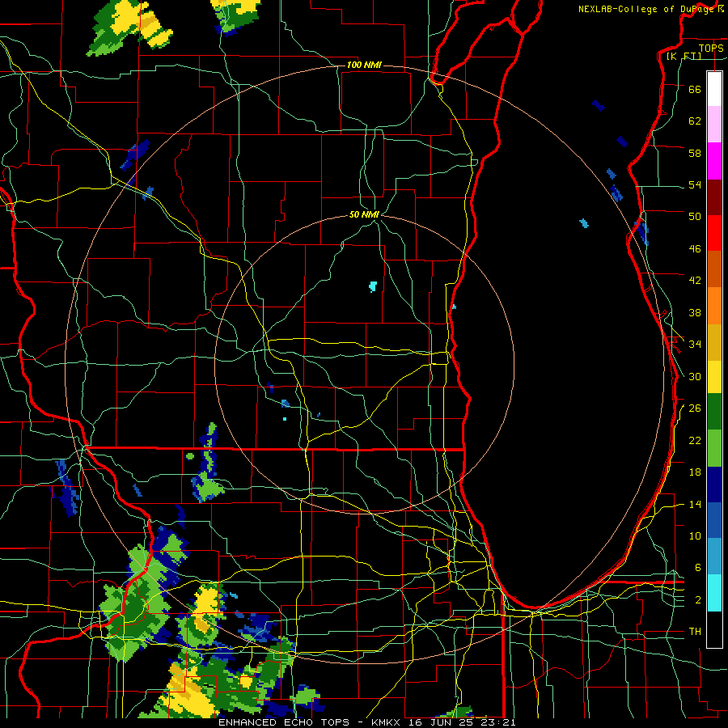
Task: Click the 'TOPS' legend title
Action: pos(711,48)
